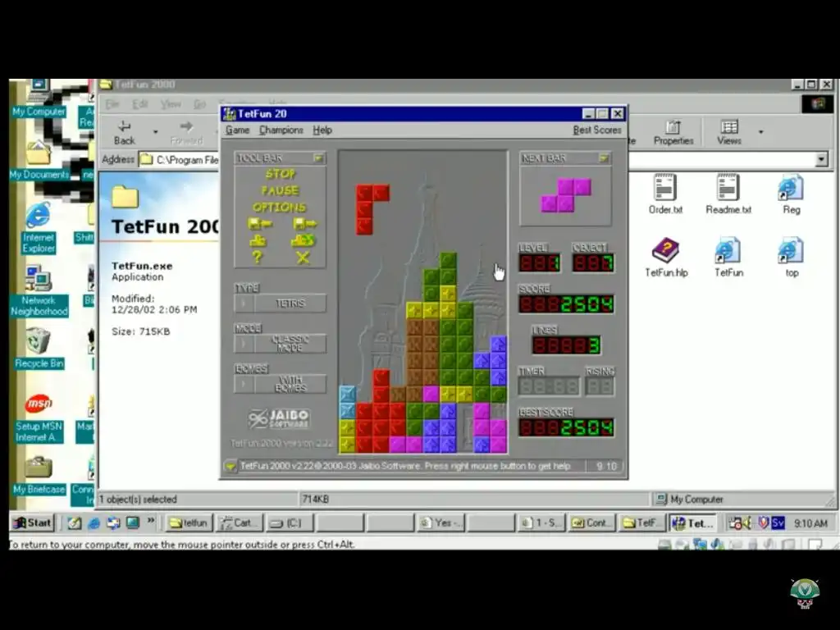Click Best Scores in TetFun menu bar
The width and height of the screenshot is (840, 630).
coord(597,130)
